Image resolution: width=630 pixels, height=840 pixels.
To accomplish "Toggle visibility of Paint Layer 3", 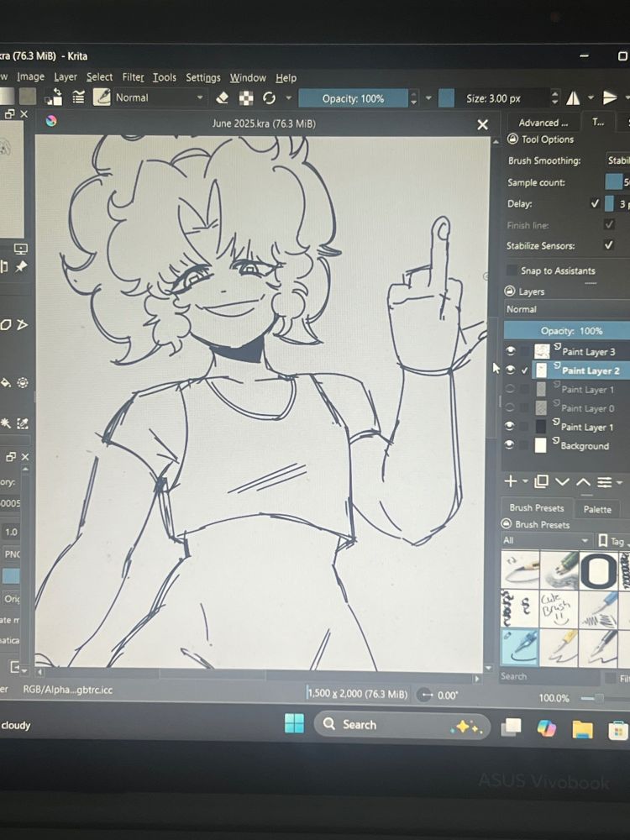I will click(511, 351).
